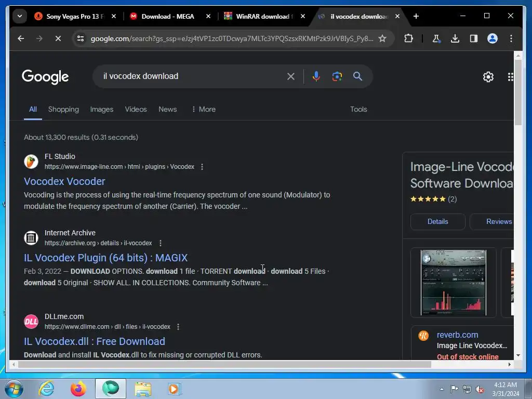The image size is (532, 399).
Task: Select the All results tab
Action: [x=33, y=109]
